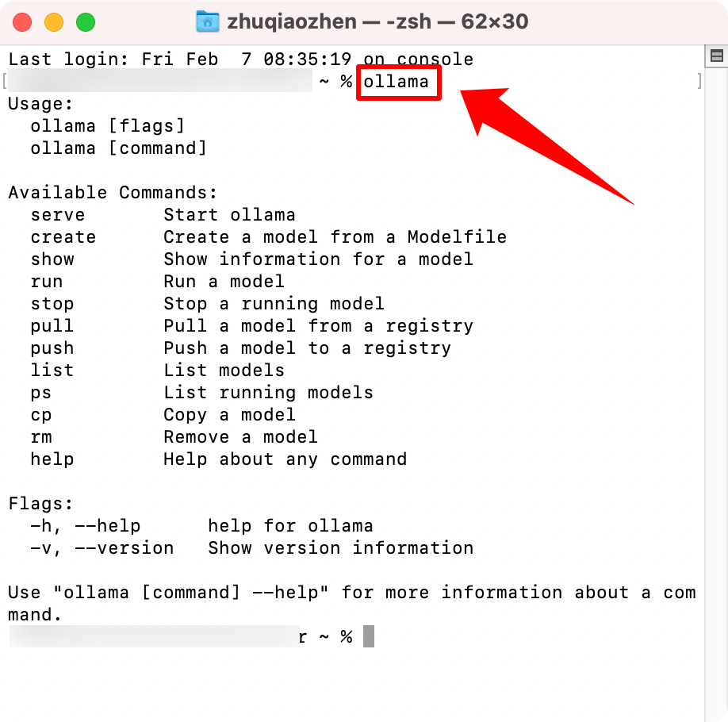Click 'Help about any command' description
728x722 pixels.
(285, 459)
